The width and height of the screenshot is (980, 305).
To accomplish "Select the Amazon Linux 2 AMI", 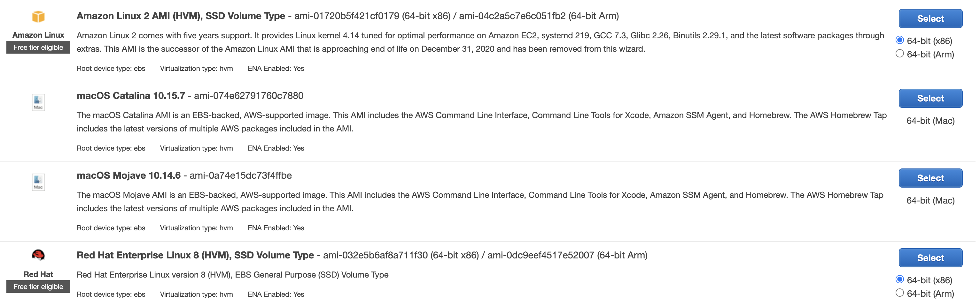I will point(930,19).
